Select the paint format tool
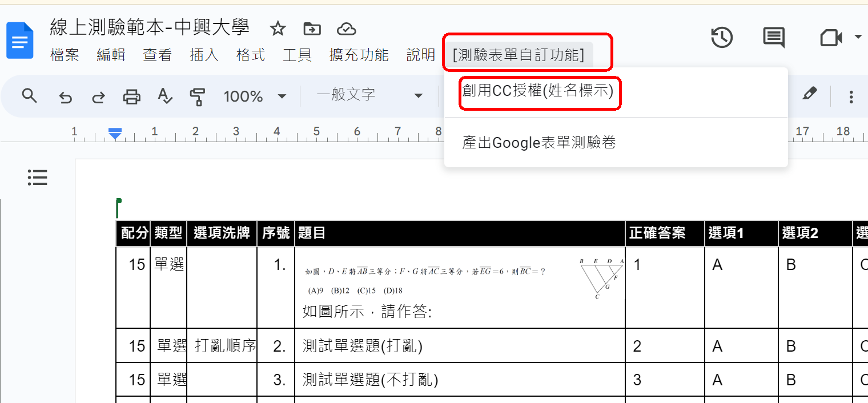This screenshot has width=868, height=403. coord(197,96)
